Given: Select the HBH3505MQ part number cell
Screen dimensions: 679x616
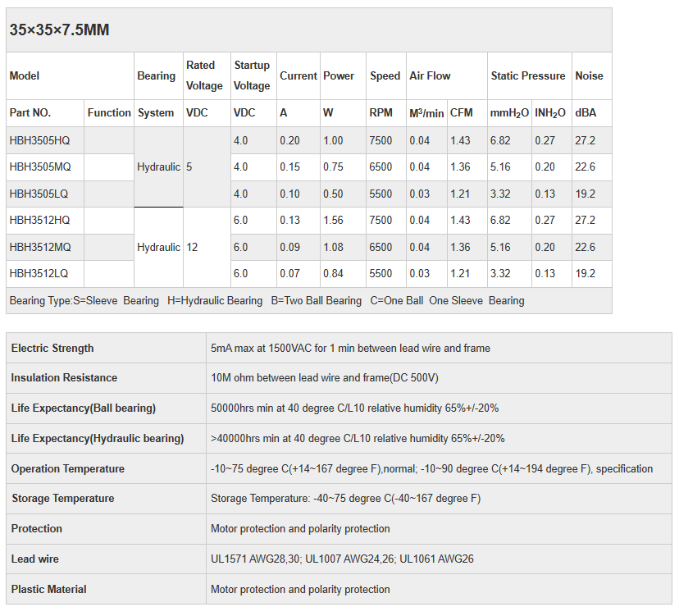Looking at the screenshot, I should 40,167.
